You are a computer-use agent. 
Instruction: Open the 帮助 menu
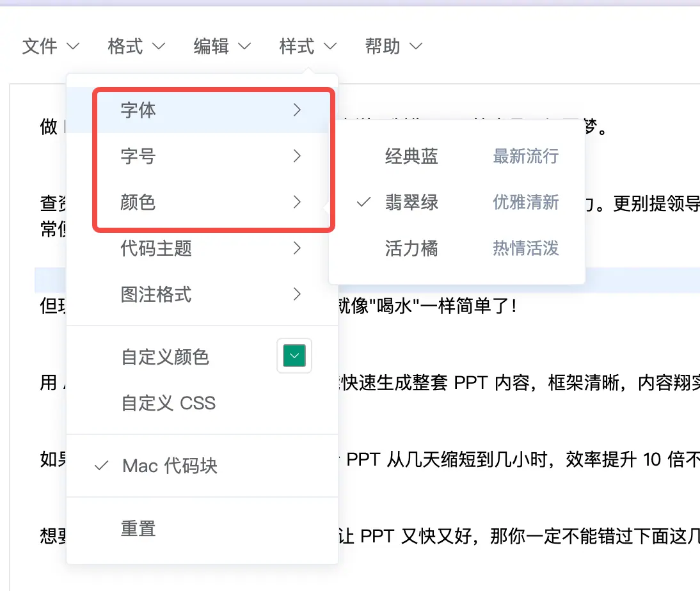tap(394, 46)
